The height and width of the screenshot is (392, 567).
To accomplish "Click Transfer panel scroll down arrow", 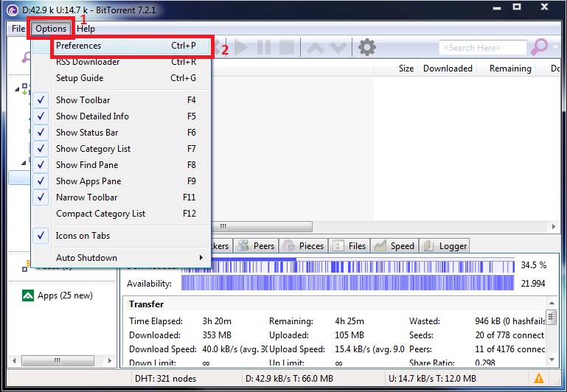I will 552,360.
